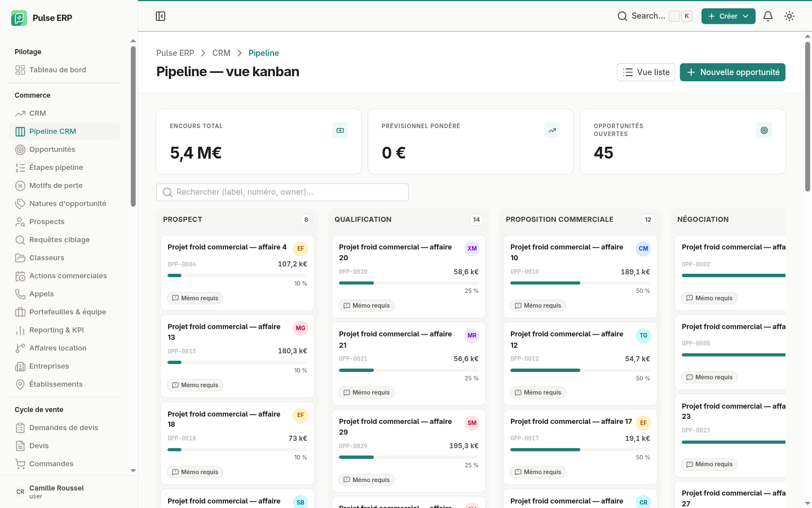Click the Requêtes ciblage magnifier icon
The image size is (812, 508).
20,240
